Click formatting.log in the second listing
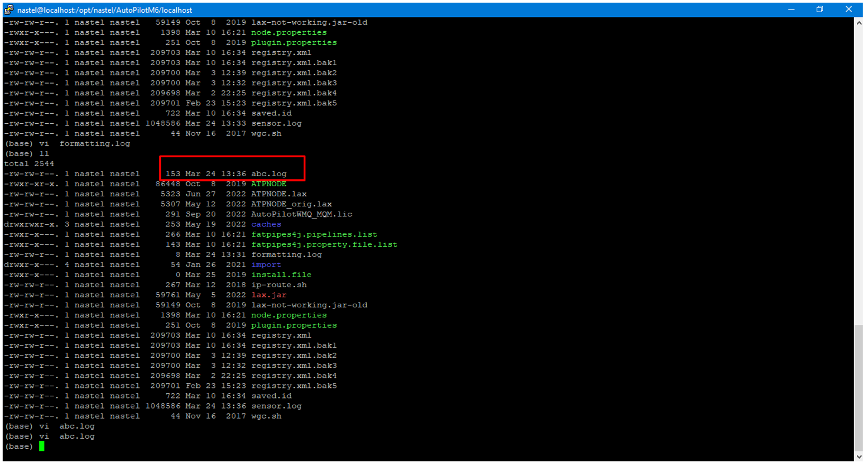The width and height of the screenshot is (868, 464). pos(286,254)
